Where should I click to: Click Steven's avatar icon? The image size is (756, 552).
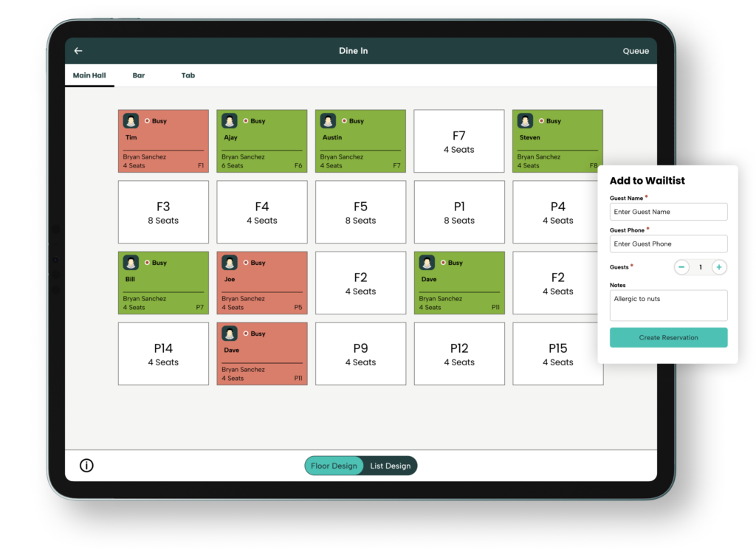pos(525,121)
